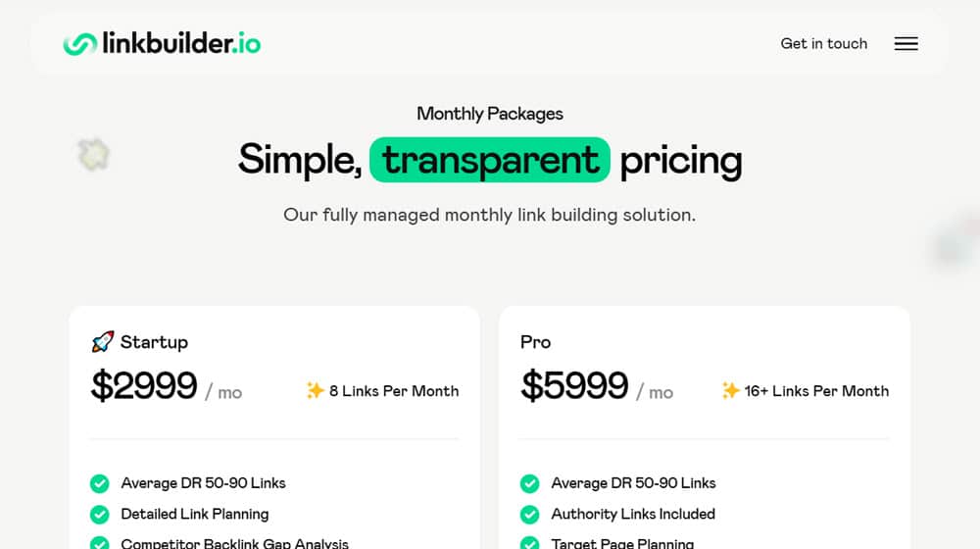Click checkmark beside Target Page Planning
The image size is (980, 549).
(529, 543)
